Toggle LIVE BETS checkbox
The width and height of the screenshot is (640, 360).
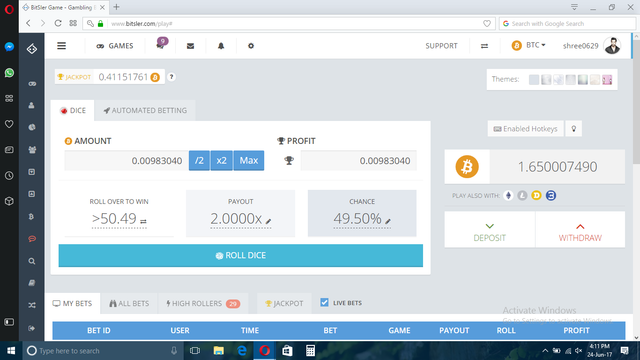(x=324, y=302)
